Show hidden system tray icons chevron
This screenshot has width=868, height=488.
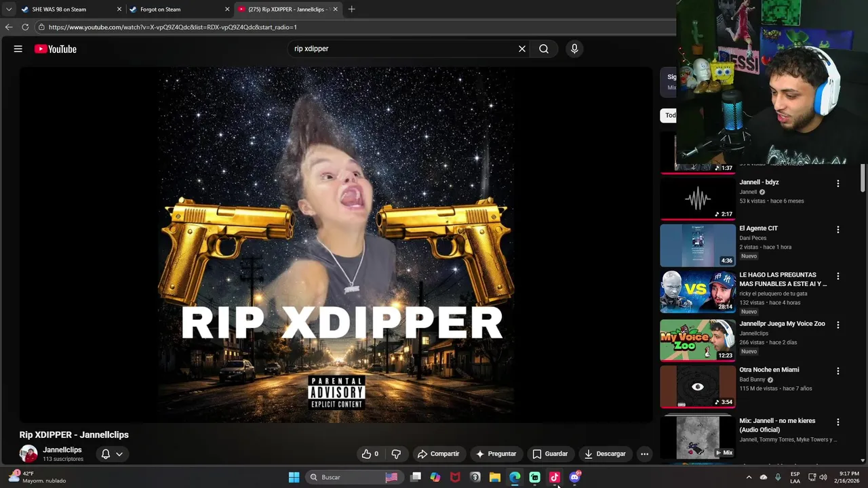[749, 477]
